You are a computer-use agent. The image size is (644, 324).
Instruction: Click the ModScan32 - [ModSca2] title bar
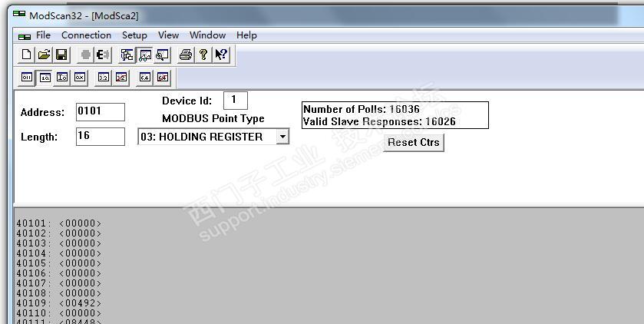(x=84, y=15)
